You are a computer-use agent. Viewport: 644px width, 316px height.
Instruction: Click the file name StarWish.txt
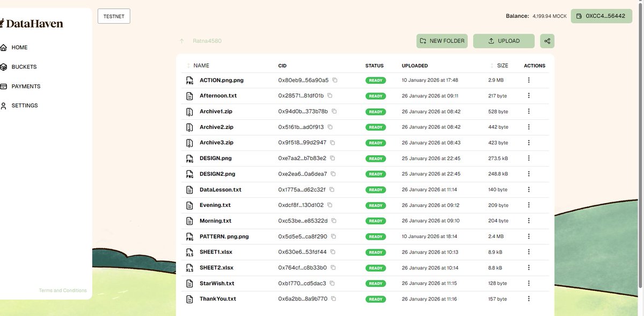217,283
